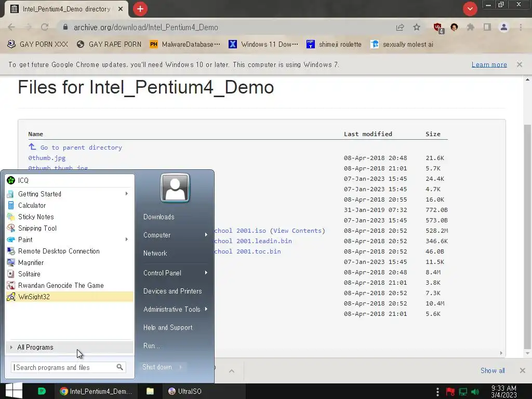Show hidden tray icons with the dots
532x399 pixels.
(x=437, y=392)
